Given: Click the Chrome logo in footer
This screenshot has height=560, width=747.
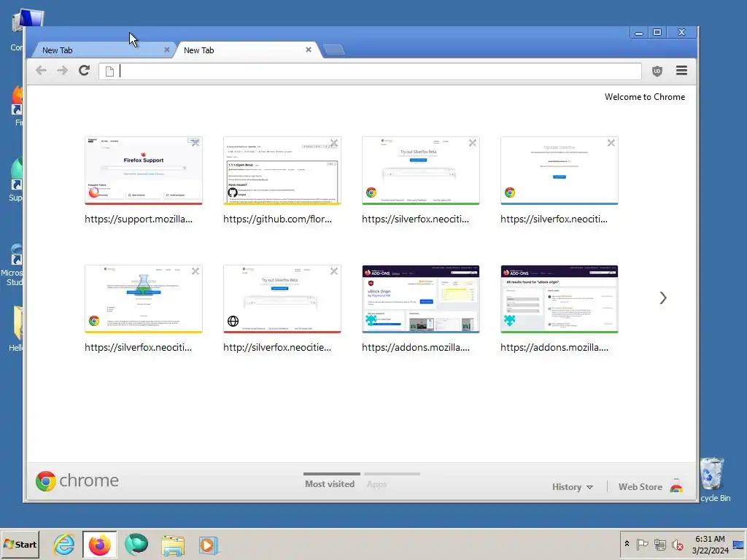Looking at the screenshot, I should point(77,481).
